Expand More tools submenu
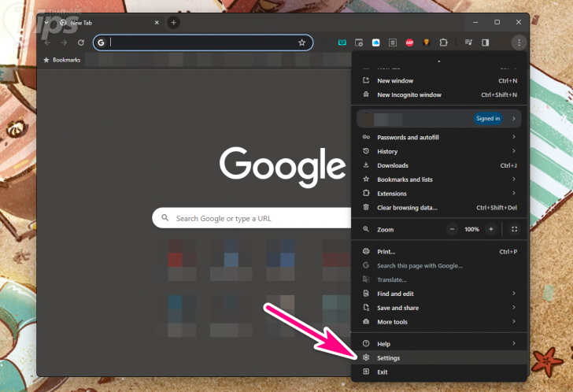 tap(440, 322)
